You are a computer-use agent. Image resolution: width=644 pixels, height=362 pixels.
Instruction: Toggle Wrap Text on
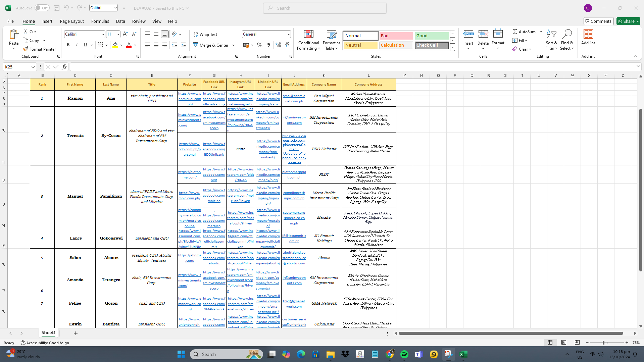(x=205, y=34)
